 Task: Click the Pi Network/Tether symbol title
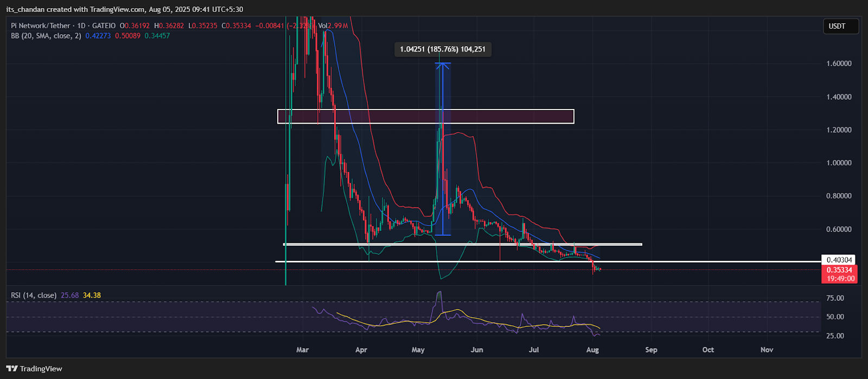click(41, 25)
